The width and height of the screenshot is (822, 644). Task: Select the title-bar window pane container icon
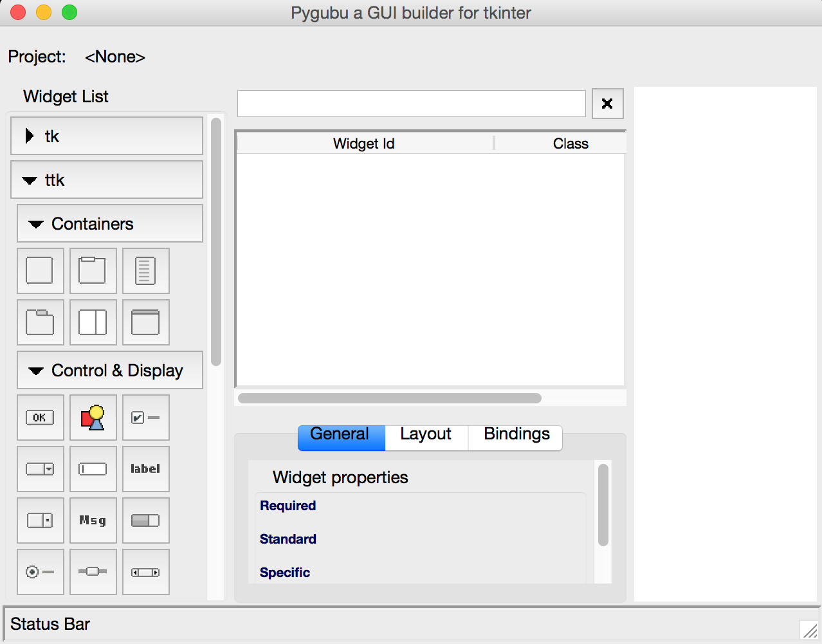[x=145, y=322]
